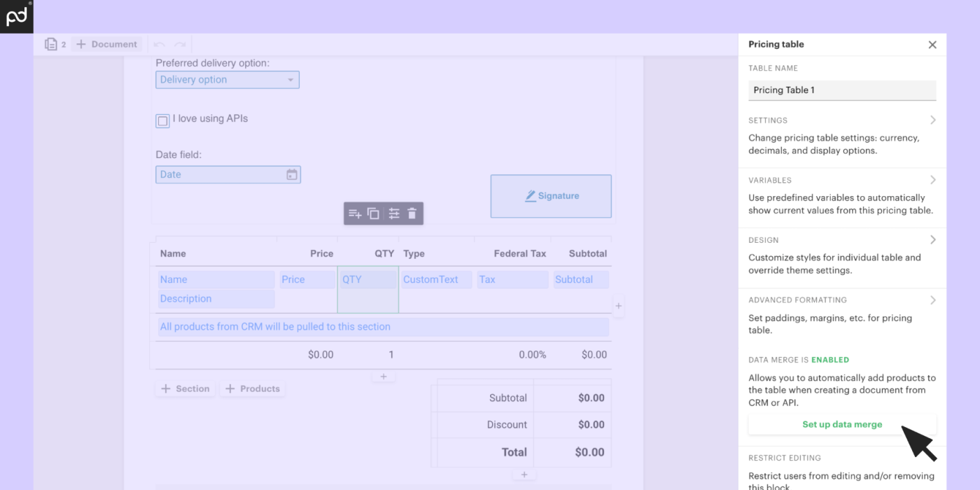This screenshot has width=980, height=490.
Task: Check the I love using APIs checkbox
Action: pyautogui.click(x=162, y=120)
